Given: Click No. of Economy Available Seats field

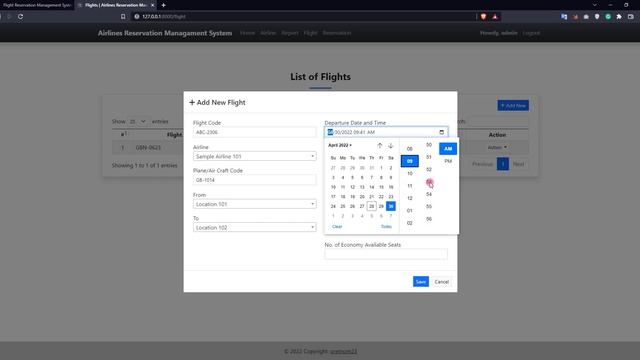Looking at the screenshot, I should point(386,254).
